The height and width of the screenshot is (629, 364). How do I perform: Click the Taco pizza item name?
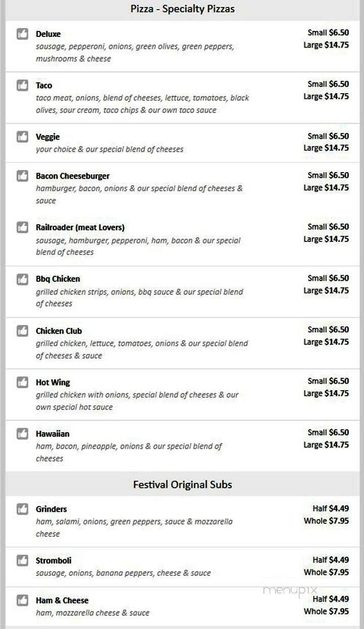click(x=43, y=85)
